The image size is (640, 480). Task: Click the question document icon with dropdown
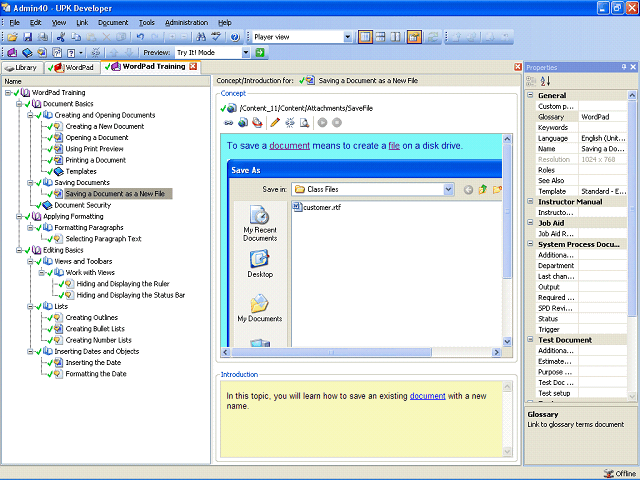click(x=74, y=52)
